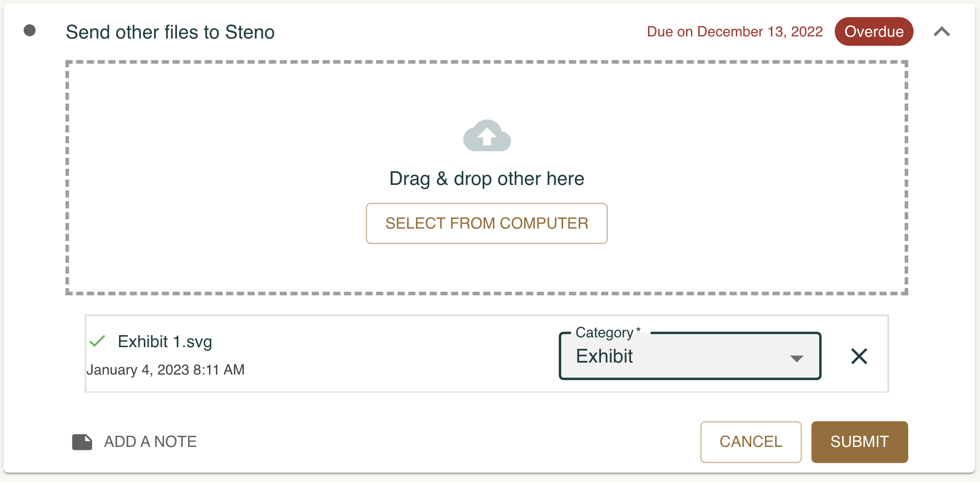Submit the uploaded files
The width and height of the screenshot is (980, 482).
click(860, 442)
